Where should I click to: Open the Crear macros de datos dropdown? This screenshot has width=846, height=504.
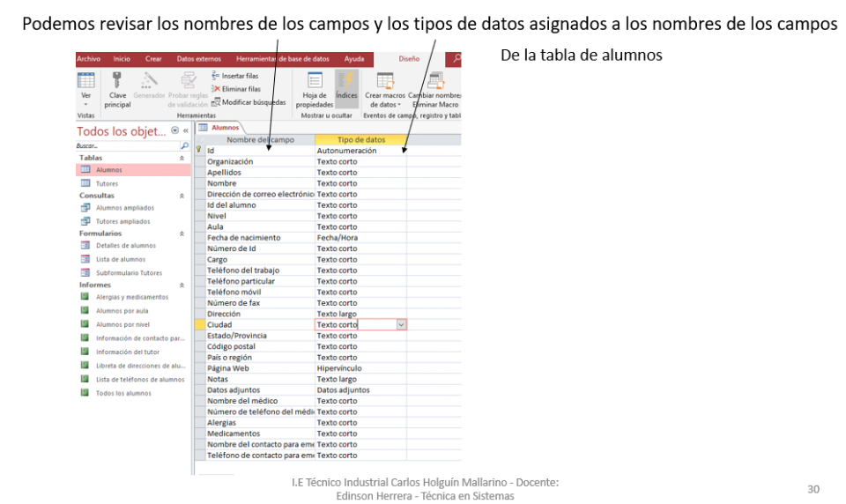pos(385,99)
